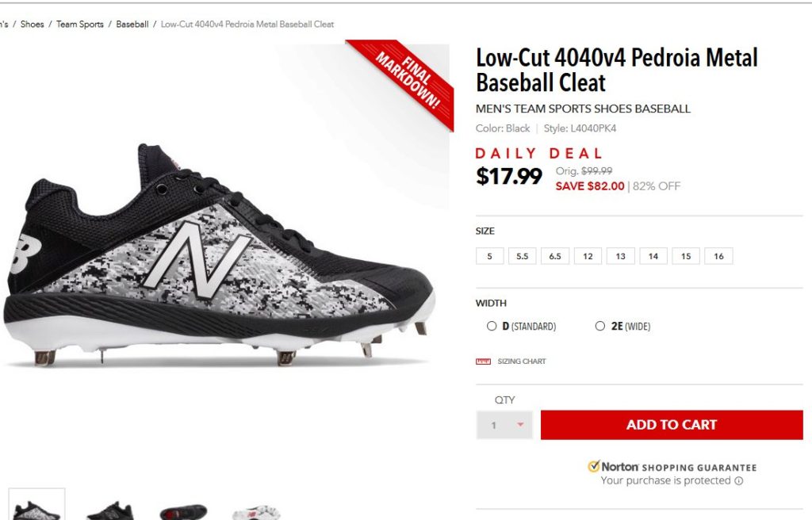812x520 pixels.
Task: Choose shoe size 5.5
Action: click(x=522, y=256)
